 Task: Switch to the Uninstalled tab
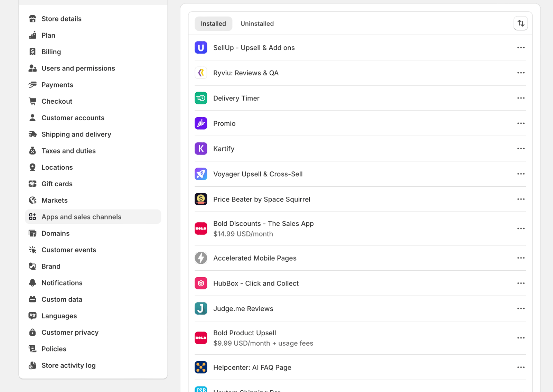(257, 24)
